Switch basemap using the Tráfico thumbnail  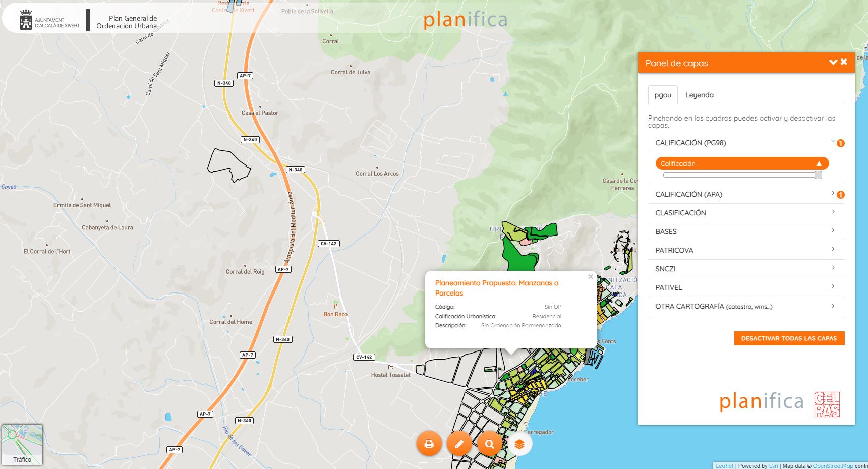[x=22, y=444]
